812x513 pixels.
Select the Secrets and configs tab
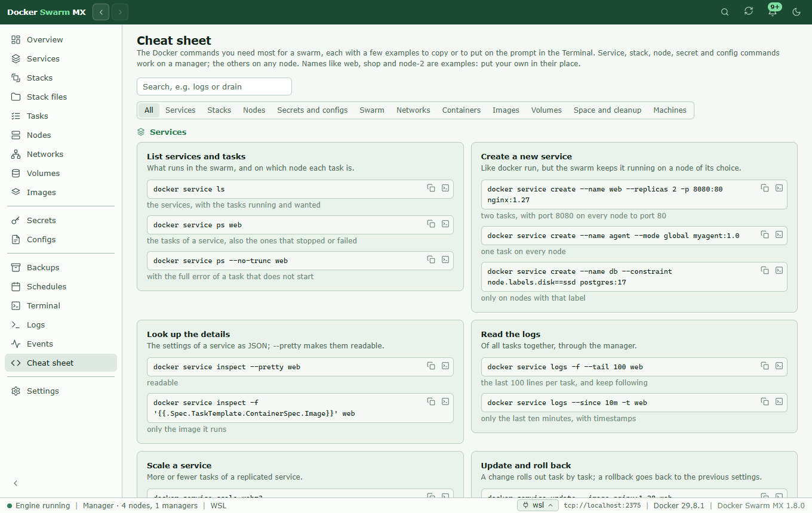tap(312, 110)
